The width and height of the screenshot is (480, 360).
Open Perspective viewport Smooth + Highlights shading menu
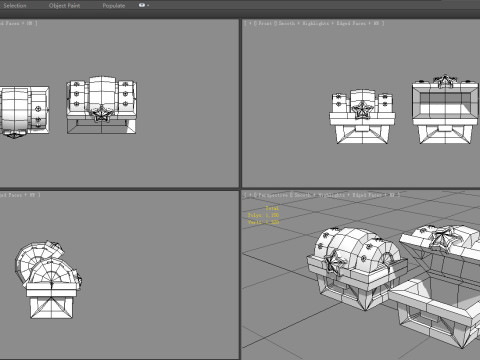319,195
